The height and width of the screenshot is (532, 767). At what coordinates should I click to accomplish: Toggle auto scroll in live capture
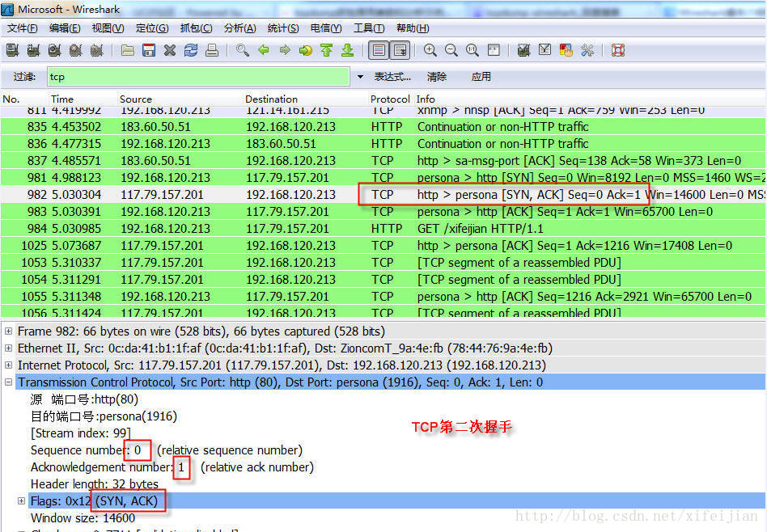400,50
